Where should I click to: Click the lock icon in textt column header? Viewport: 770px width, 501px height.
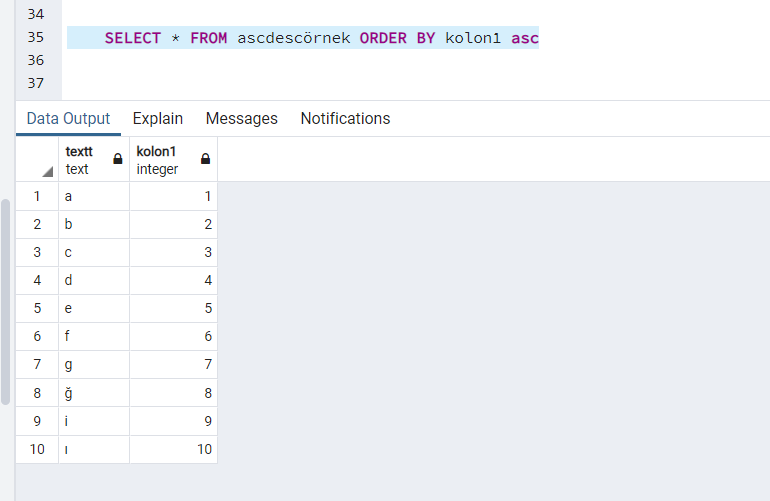point(118,159)
